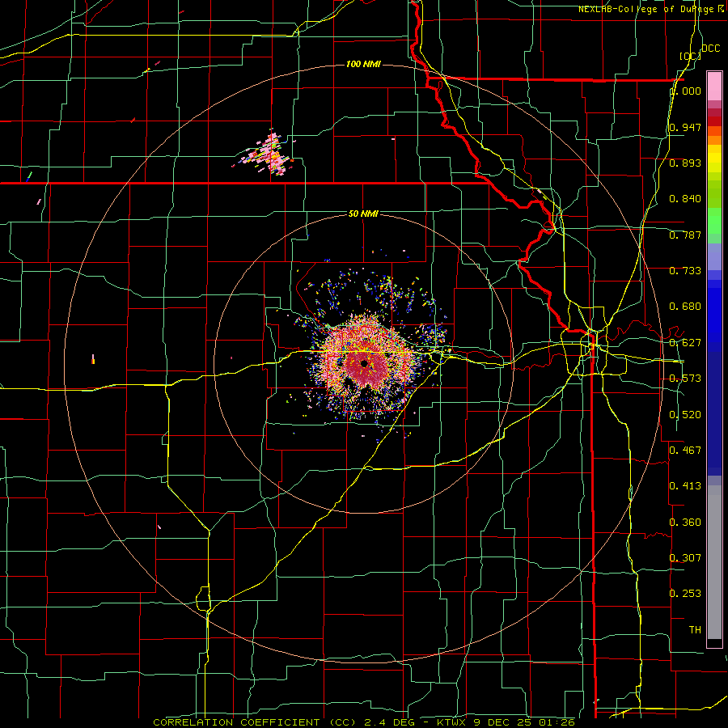Viewport: 728px width, 728px height.
Task: Click the 0.520 color scale label
Action: (685, 415)
